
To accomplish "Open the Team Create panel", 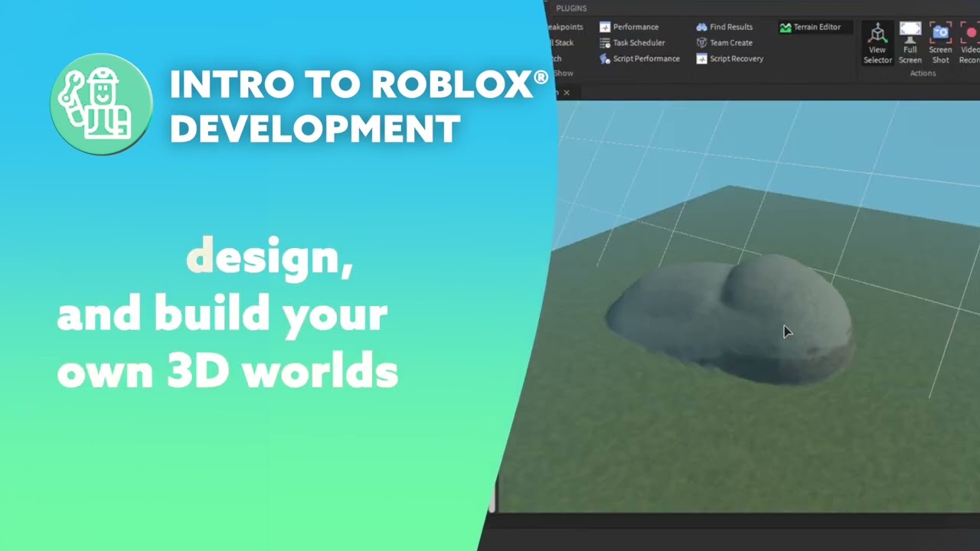I will point(724,43).
